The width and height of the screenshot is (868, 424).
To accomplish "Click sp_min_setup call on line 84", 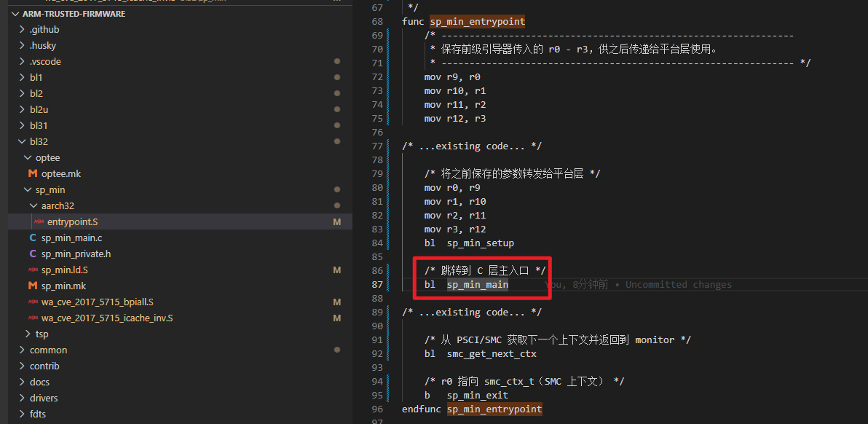I will (x=481, y=243).
